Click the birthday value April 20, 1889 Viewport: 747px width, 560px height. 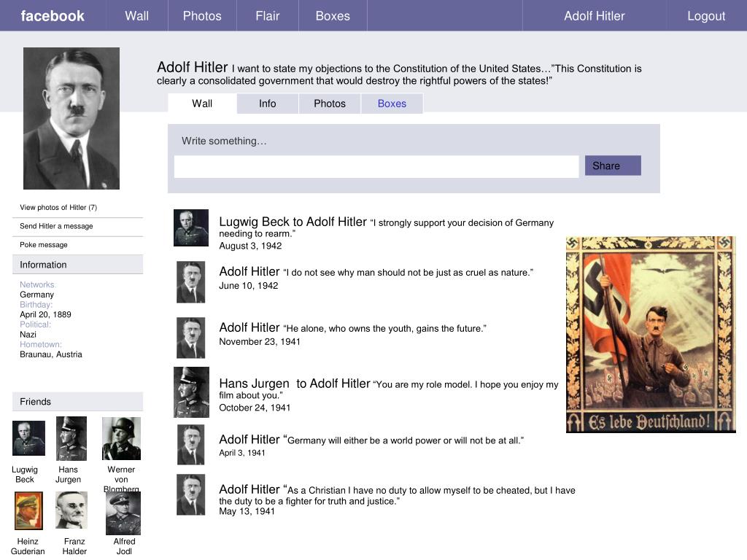45,314
